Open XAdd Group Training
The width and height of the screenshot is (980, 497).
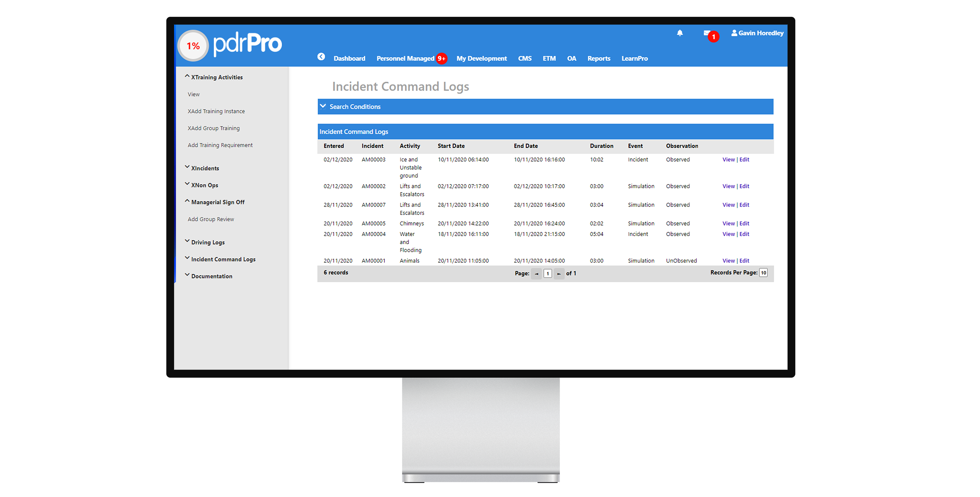213,128
